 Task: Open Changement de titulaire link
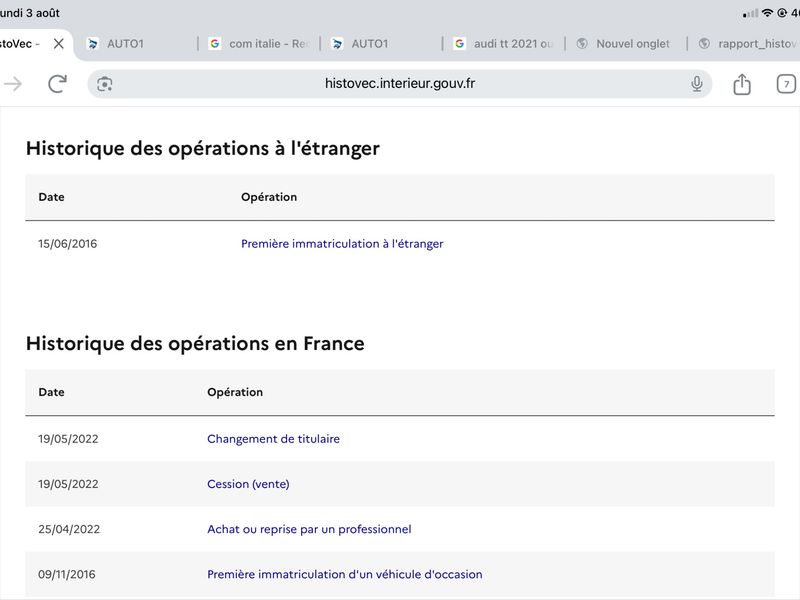tap(273, 439)
